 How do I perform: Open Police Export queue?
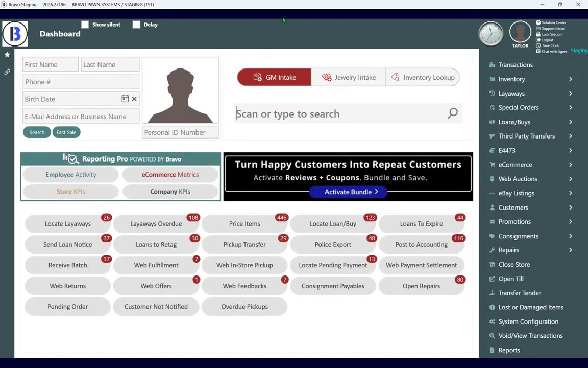coord(333,244)
